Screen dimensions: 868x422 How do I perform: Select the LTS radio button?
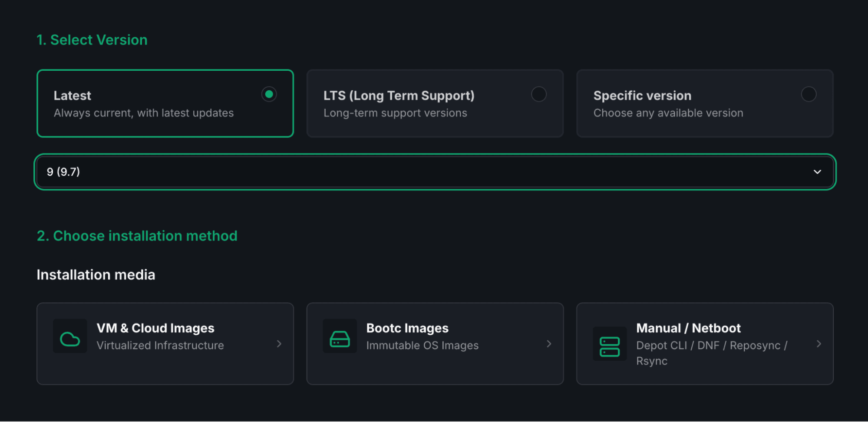point(539,94)
